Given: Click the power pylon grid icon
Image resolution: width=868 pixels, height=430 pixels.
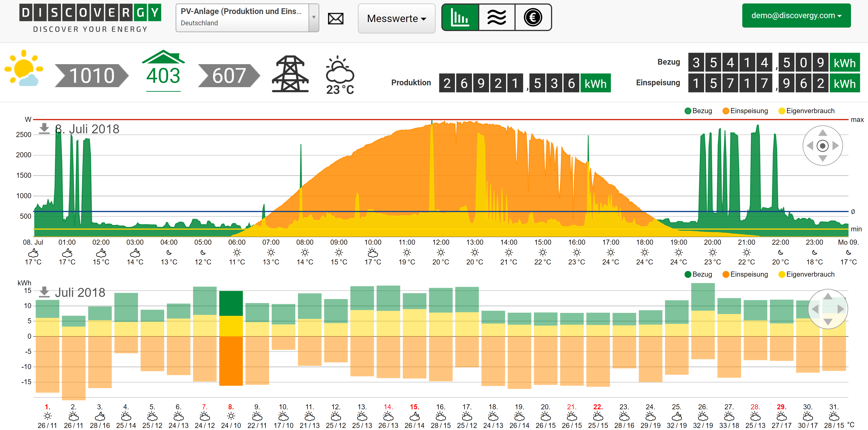Looking at the screenshot, I should [291, 73].
